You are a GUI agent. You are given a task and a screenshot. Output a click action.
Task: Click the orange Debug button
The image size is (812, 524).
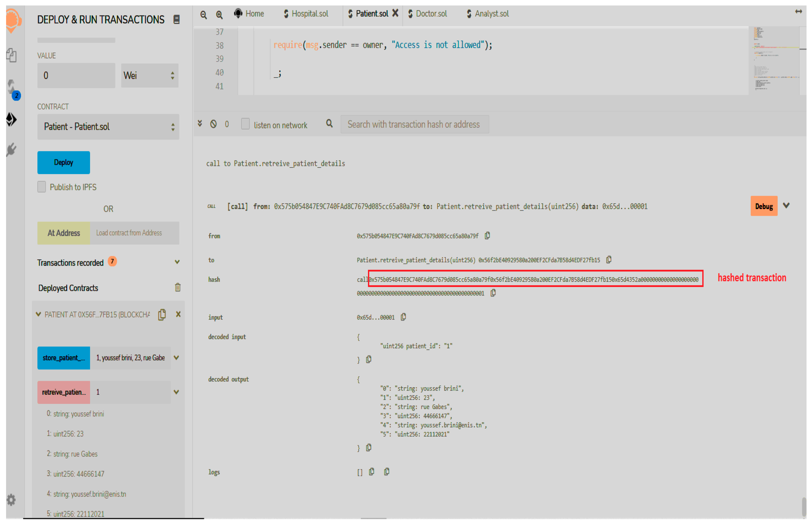(764, 206)
